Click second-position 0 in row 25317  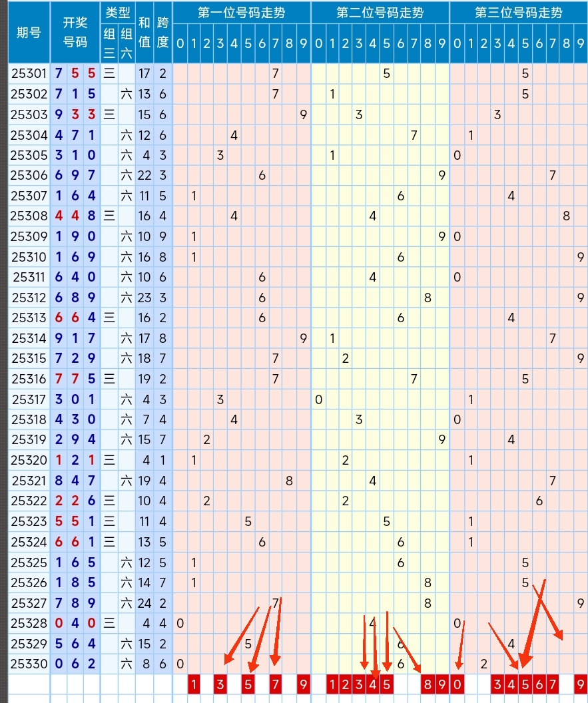pyautogui.click(x=318, y=399)
